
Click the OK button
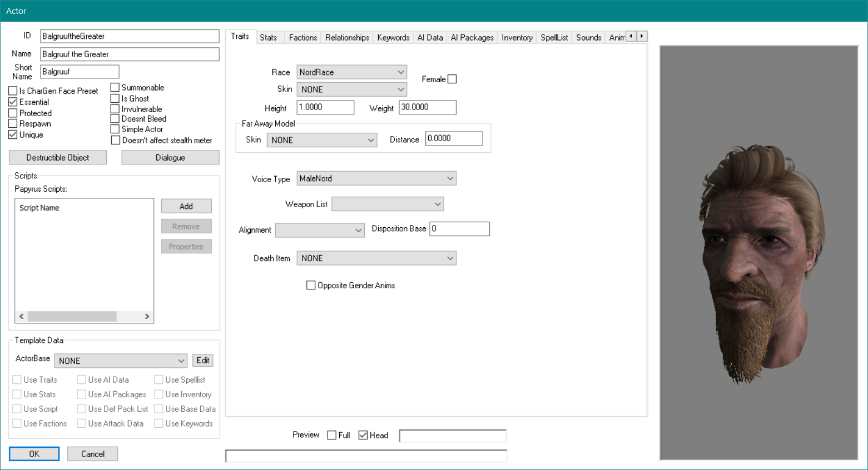click(34, 454)
